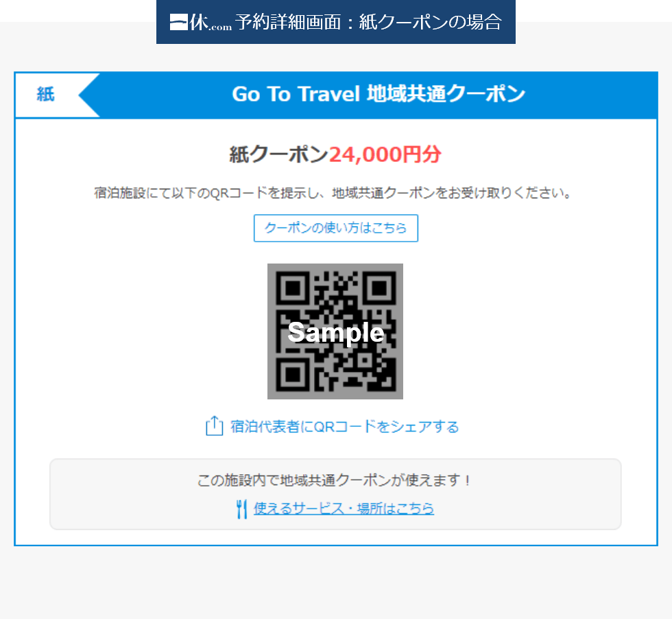Click the Go To Travel 地域共通クーポン header
672x619 pixels.
(x=379, y=94)
